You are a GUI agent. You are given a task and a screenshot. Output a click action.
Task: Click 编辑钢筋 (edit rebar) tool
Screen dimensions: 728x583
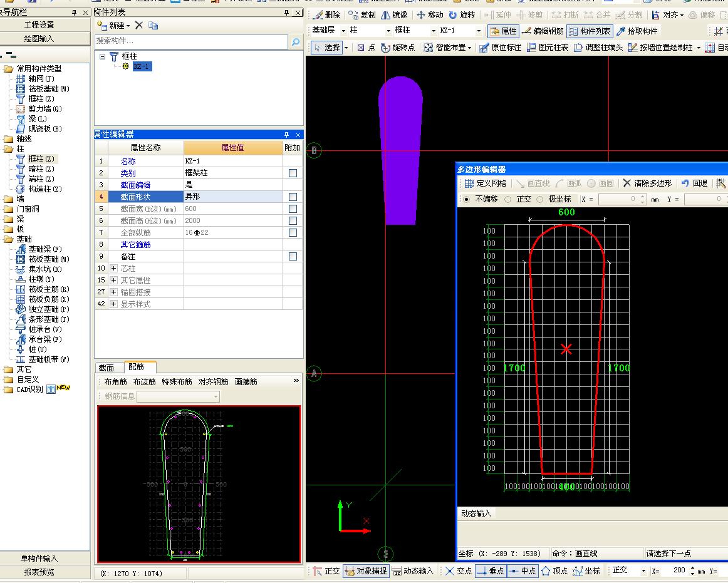click(x=543, y=31)
